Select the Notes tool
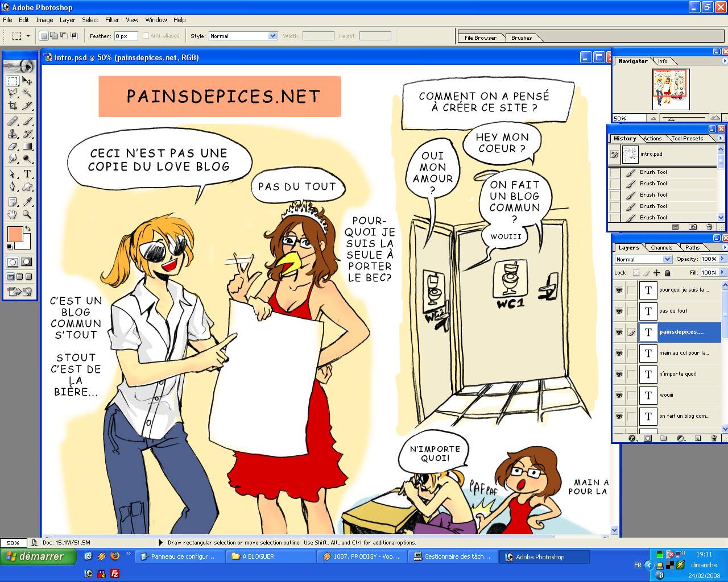This screenshot has width=728, height=582. pos(13,202)
